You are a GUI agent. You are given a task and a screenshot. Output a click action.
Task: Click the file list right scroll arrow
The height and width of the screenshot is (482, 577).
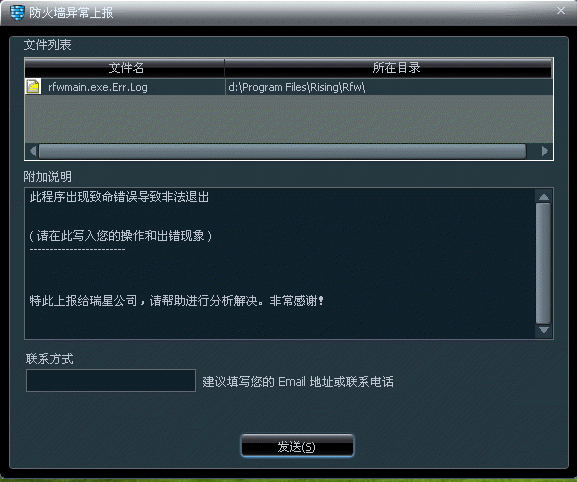(545, 151)
